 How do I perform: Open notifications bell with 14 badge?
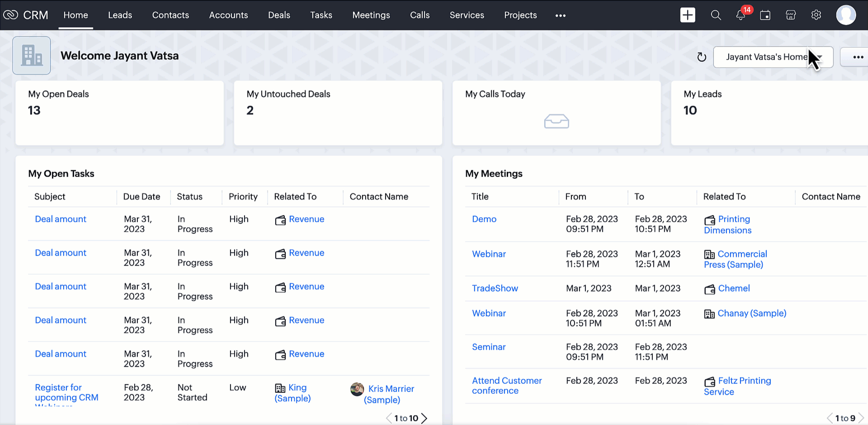coord(741,15)
